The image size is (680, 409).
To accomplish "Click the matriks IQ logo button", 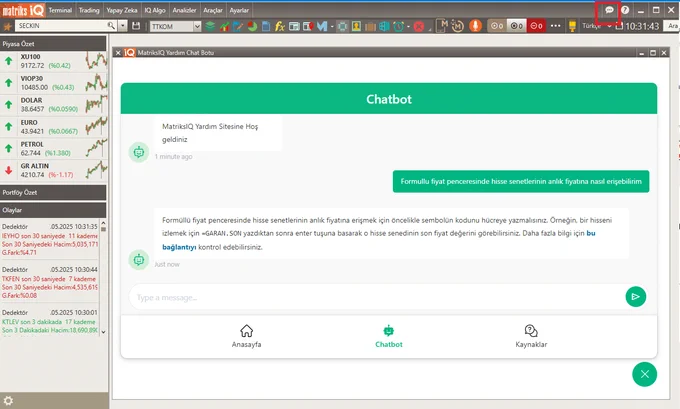I will pos(23,10).
